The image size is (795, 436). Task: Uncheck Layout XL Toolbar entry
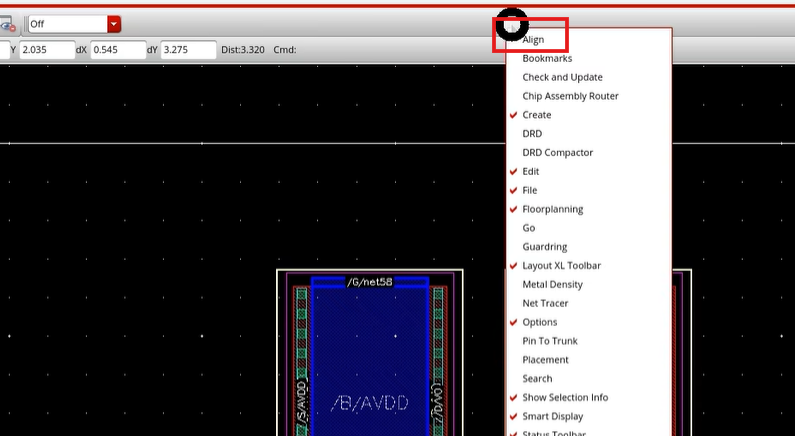click(589, 265)
